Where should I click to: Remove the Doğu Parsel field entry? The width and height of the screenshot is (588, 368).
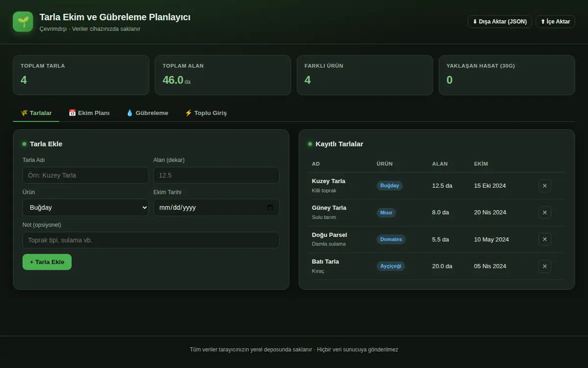(x=544, y=239)
